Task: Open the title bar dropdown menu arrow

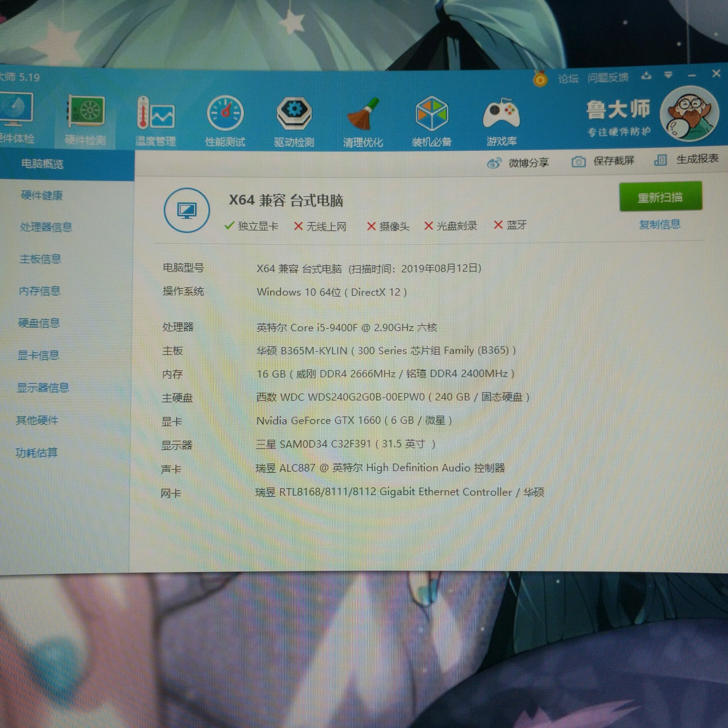Action: click(x=668, y=75)
